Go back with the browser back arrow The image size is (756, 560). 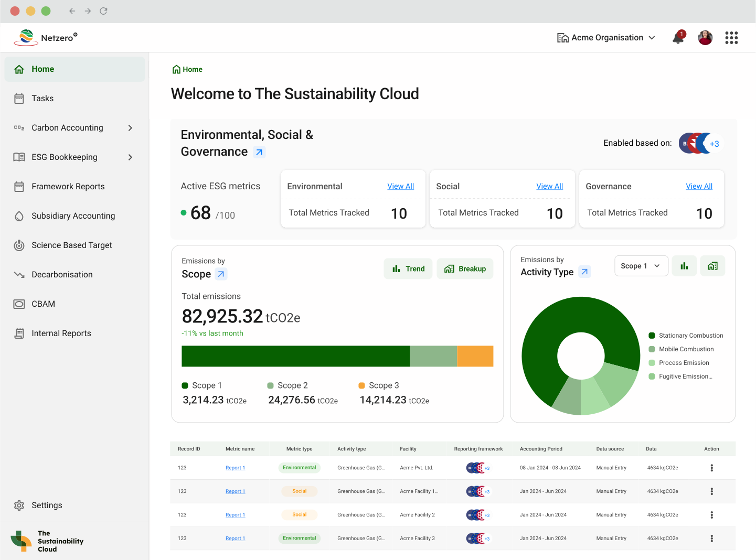click(x=72, y=11)
